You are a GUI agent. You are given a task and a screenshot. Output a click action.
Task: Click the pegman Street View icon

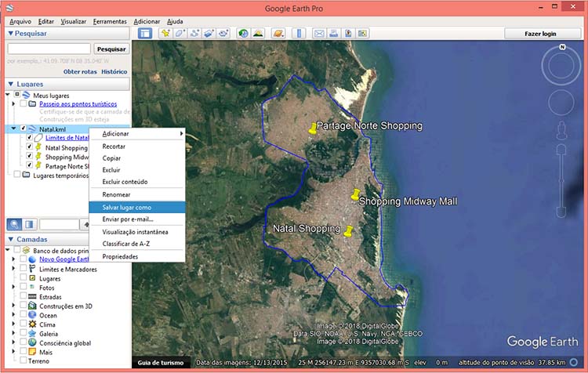[x=561, y=130]
